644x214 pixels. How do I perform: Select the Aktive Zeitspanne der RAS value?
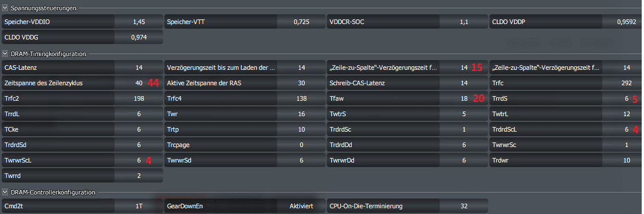click(301, 83)
